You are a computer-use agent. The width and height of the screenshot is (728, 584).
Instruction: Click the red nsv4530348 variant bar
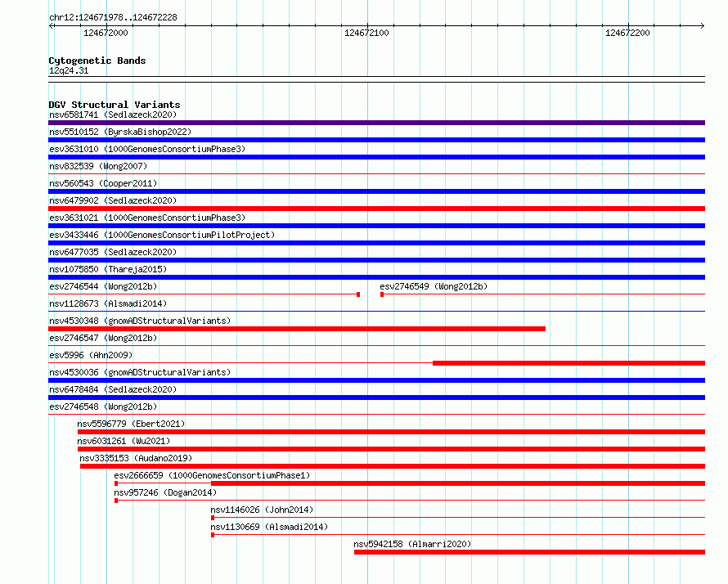pyautogui.click(x=297, y=329)
